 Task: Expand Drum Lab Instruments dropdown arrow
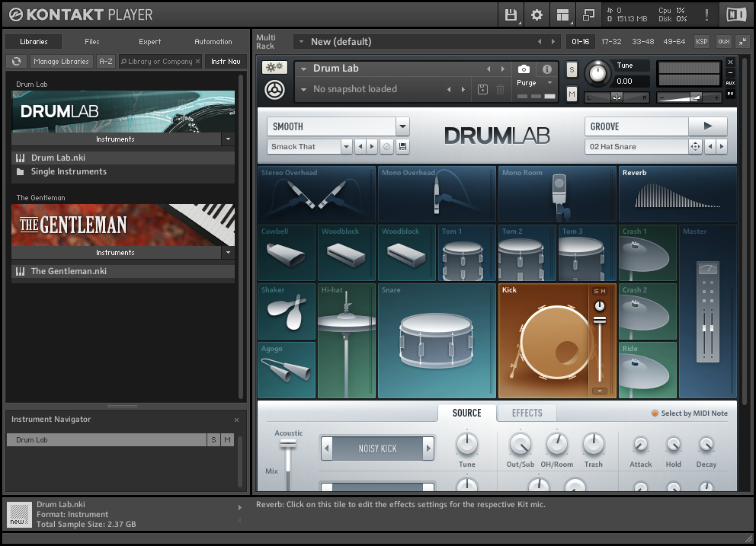(228, 139)
